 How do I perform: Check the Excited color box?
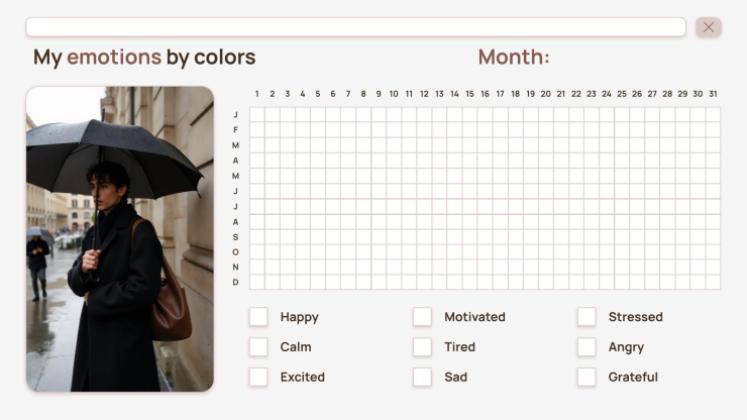coord(259,377)
